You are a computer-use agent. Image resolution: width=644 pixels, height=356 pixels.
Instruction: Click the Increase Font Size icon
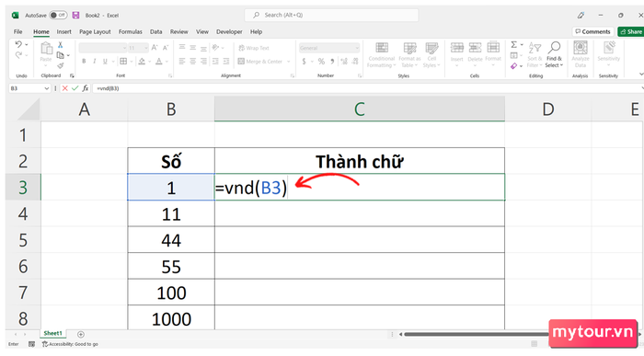[155, 48]
